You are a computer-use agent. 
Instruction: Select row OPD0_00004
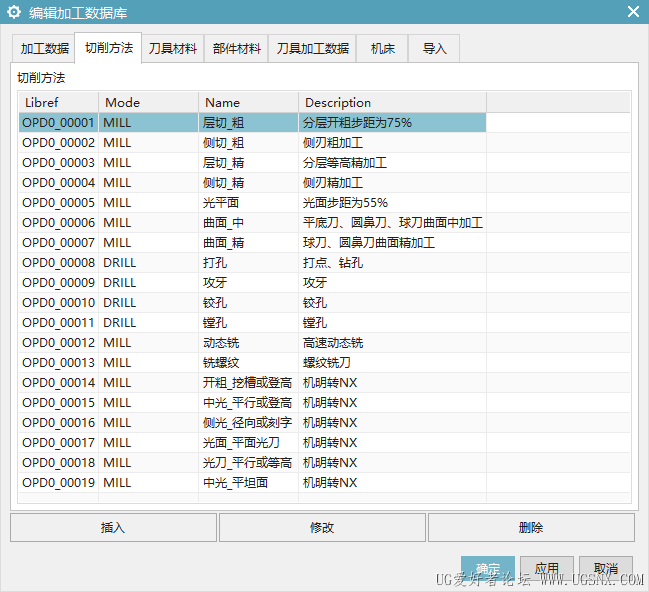252,183
